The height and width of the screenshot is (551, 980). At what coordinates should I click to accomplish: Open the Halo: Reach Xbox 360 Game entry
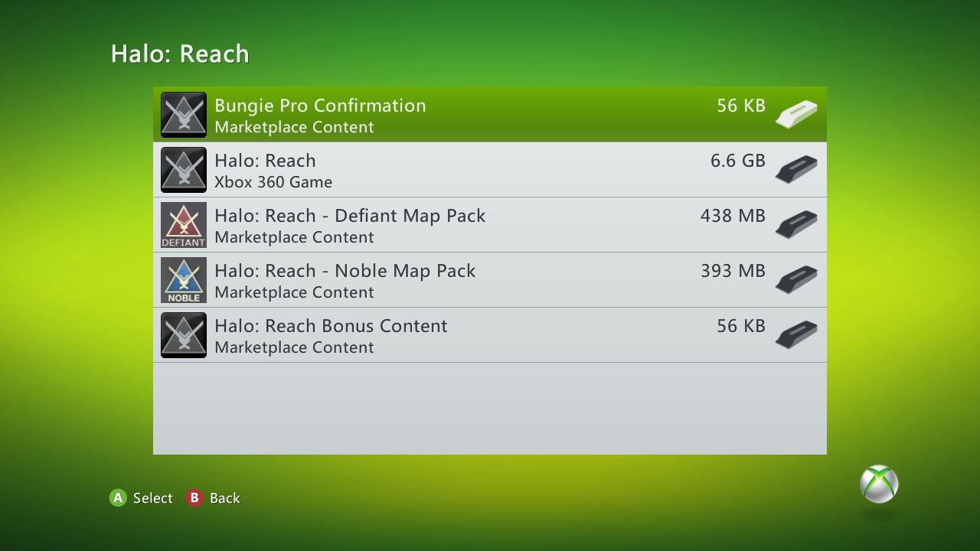point(265,161)
